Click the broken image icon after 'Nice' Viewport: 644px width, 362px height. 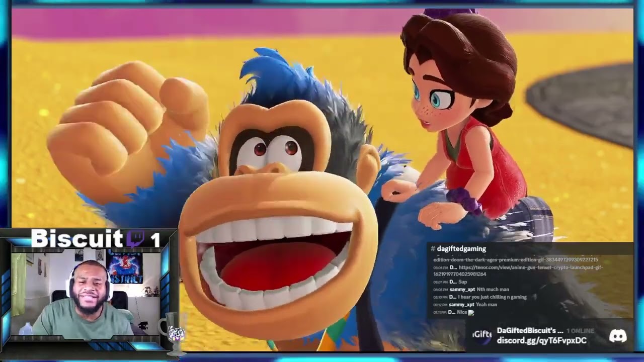click(x=471, y=312)
